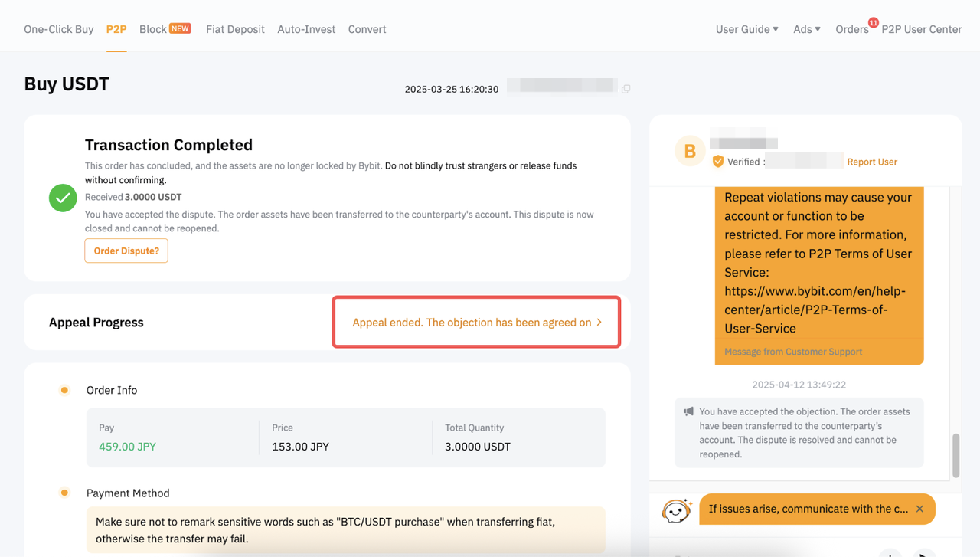The image size is (980, 557).
Task: Click the megaphone icon in system notice
Action: click(x=688, y=412)
